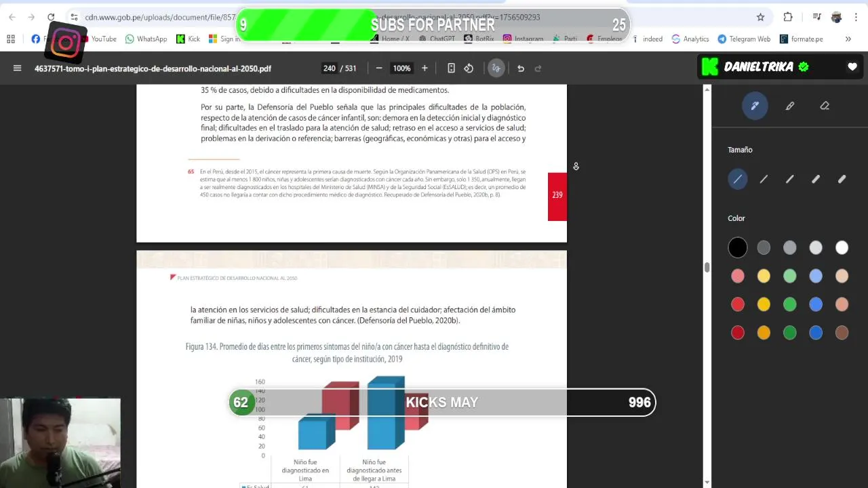Zoom out the PDF with the minus icon

(379, 68)
